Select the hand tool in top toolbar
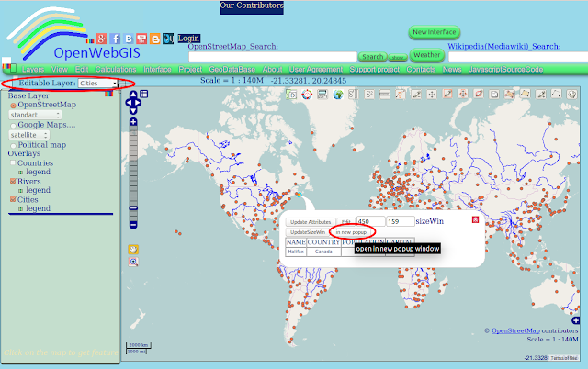588x369 pixels. point(571,94)
